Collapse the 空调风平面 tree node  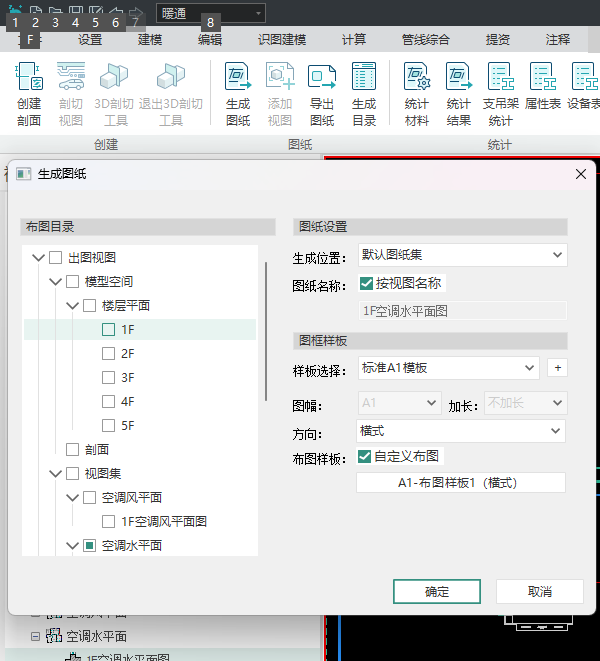(x=73, y=497)
